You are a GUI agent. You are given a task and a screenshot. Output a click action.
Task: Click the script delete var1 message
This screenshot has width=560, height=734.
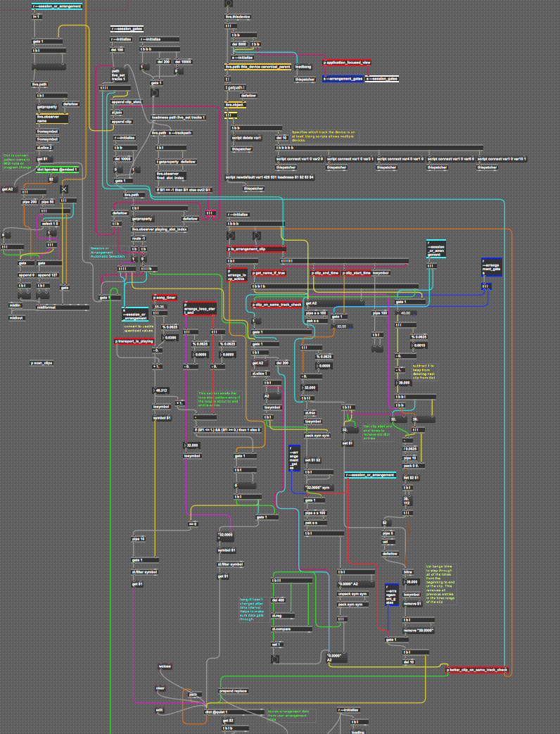point(246,138)
